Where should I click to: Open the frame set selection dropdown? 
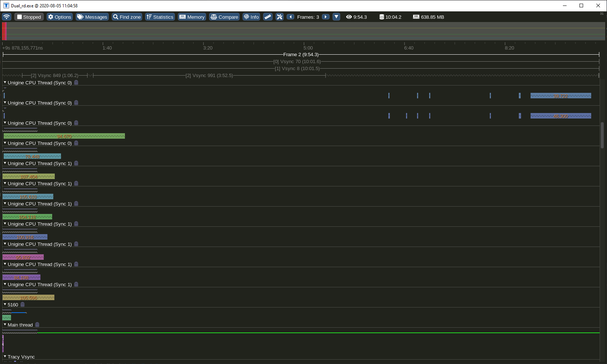click(336, 17)
